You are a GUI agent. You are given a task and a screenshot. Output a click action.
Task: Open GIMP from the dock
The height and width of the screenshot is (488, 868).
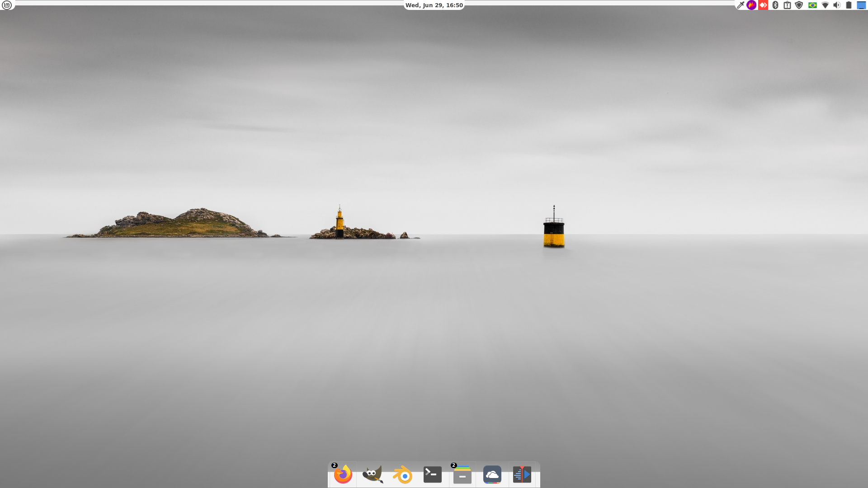click(373, 474)
